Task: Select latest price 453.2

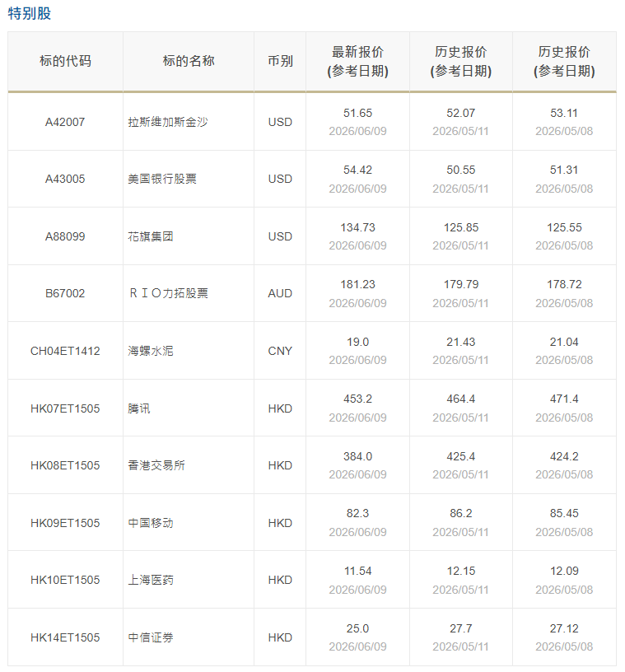Action: pyautogui.click(x=357, y=399)
